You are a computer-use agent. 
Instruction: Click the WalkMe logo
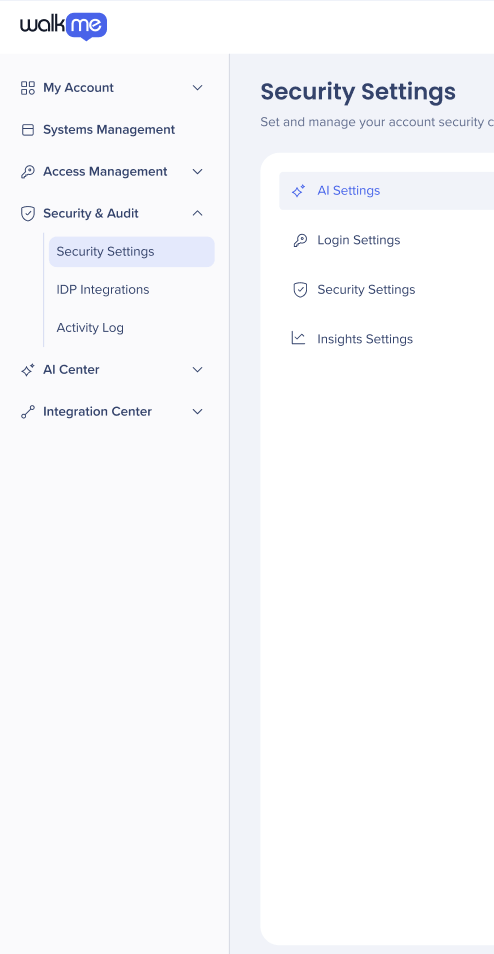pos(63,26)
